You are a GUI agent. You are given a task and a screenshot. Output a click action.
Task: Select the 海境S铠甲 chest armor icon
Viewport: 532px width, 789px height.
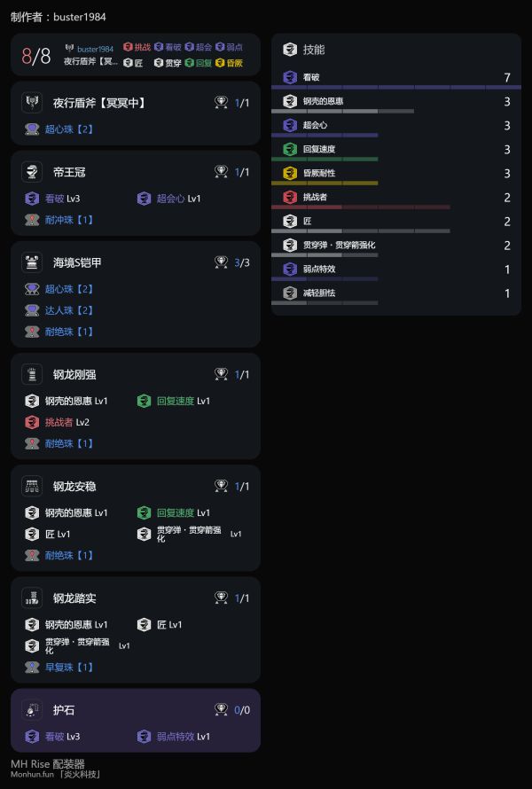[33, 262]
